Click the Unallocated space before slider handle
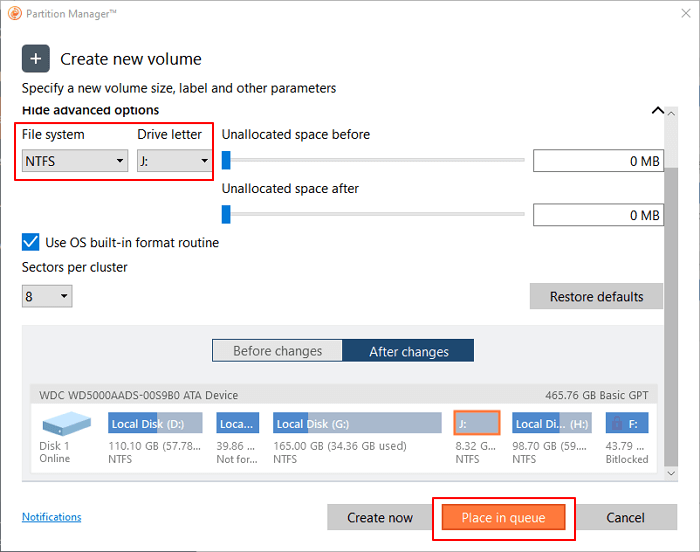The width and height of the screenshot is (700, 552). tap(226, 160)
